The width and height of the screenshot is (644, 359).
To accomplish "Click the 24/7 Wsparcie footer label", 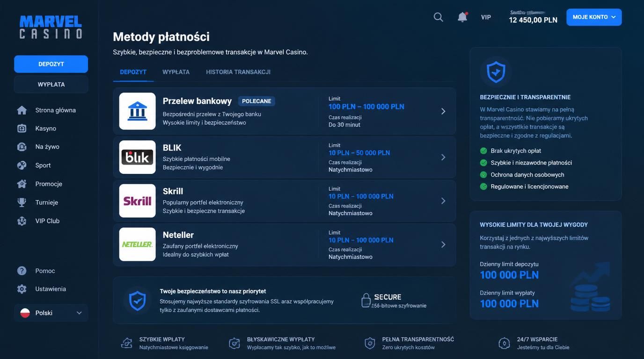I will [x=537, y=339].
